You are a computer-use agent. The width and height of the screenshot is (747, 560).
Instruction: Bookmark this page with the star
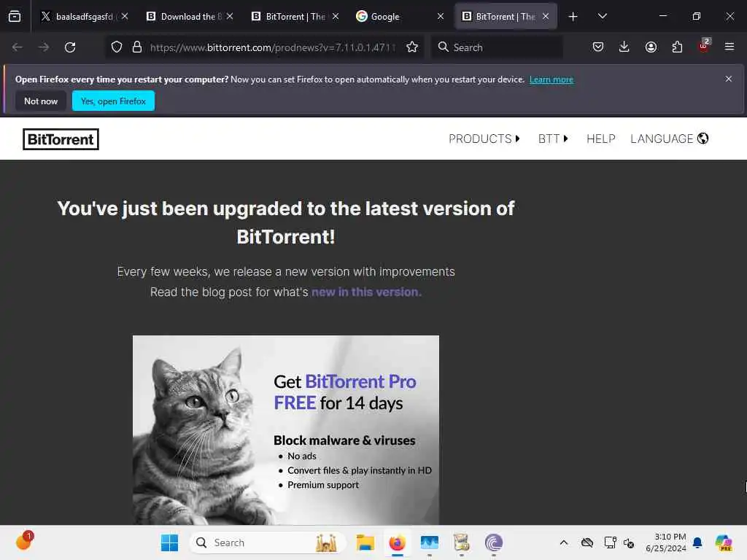(x=412, y=47)
